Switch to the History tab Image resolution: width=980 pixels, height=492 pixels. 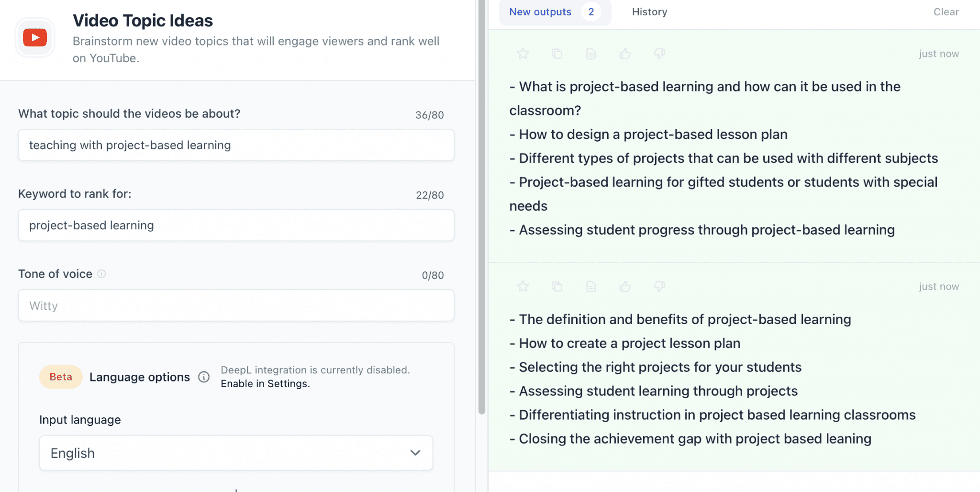(x=649, y=12)
